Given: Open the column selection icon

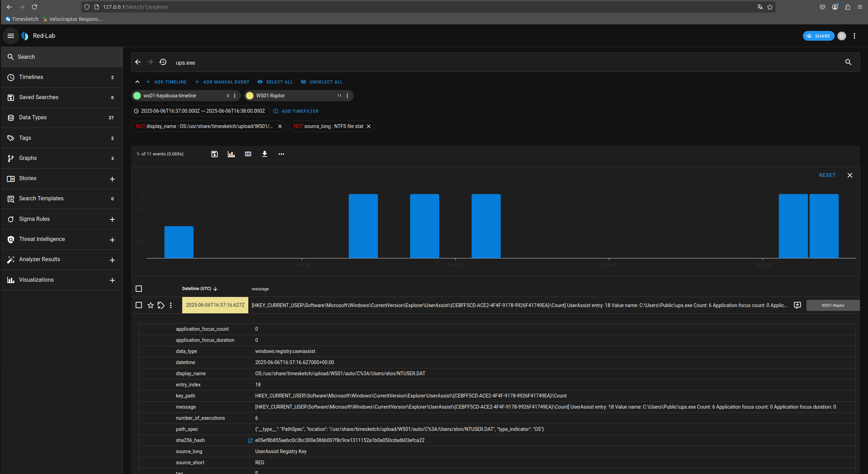Looking at the screenshot, I should [x=248, y=154].
